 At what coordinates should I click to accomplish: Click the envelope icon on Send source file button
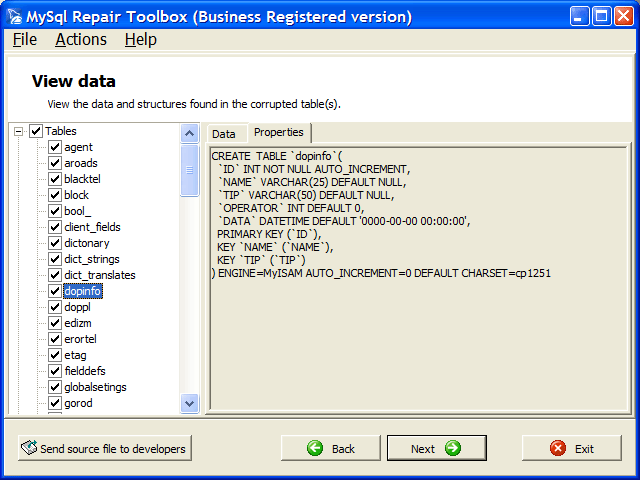[29, 448]
